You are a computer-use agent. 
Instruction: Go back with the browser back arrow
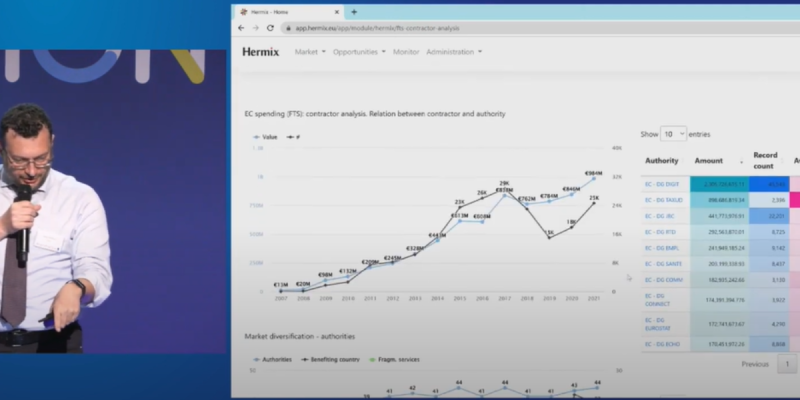241,28
